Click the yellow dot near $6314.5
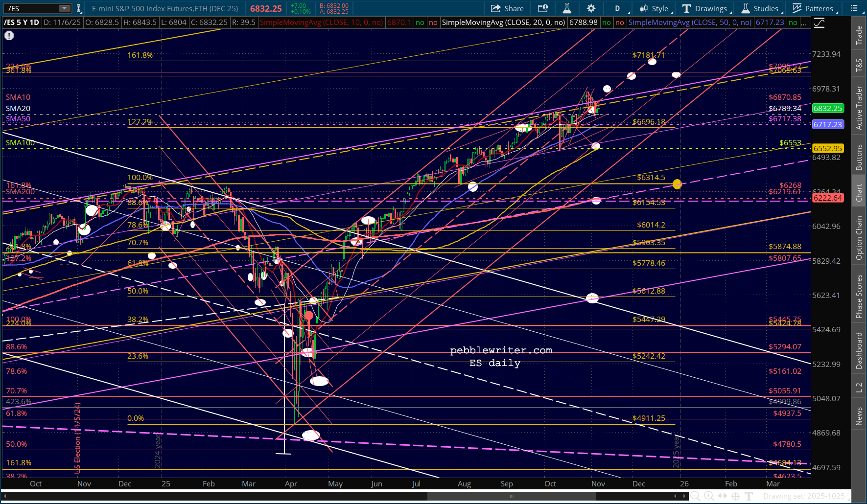Screen dimensions: 867x504 [x=677, y=184]
